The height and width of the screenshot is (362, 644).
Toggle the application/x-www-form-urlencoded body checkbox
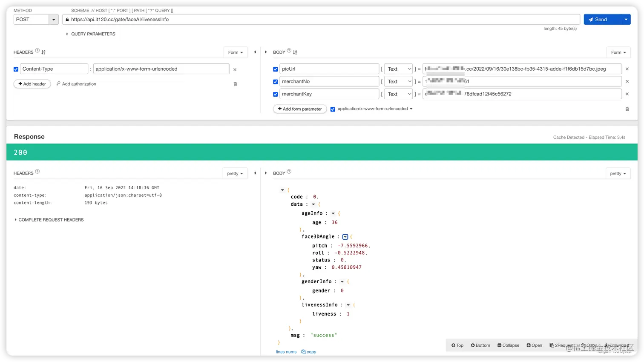coord(333,109)
